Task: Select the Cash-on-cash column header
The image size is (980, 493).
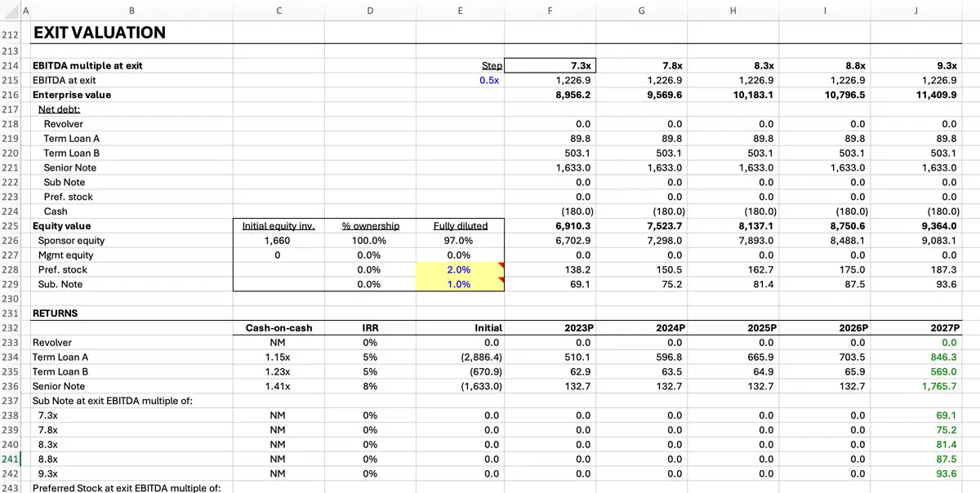Action: [278, 328]
